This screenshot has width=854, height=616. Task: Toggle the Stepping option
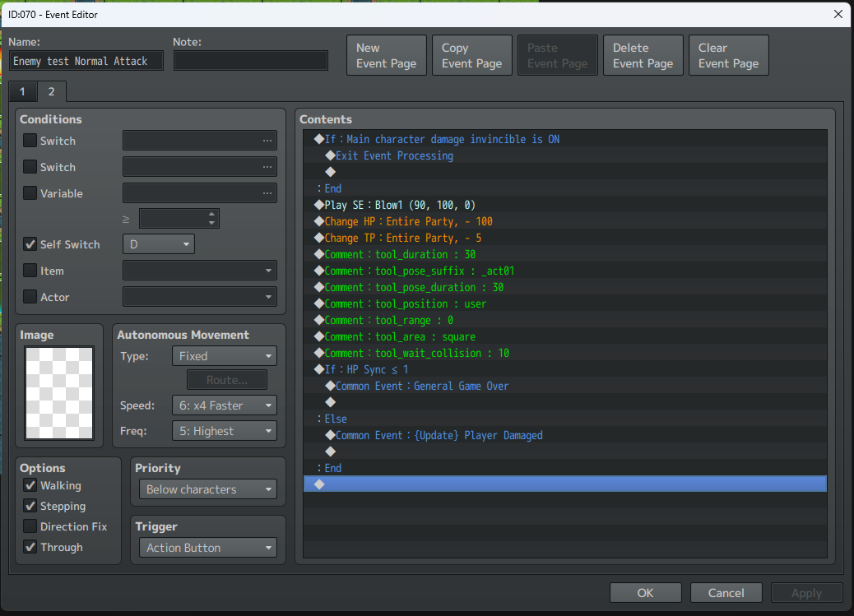pyautogui.click(x=30, y=506)
